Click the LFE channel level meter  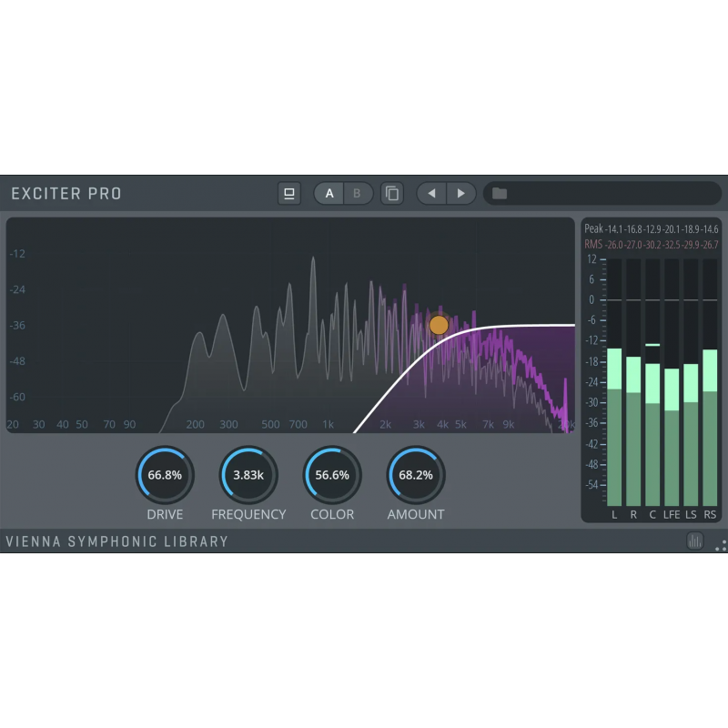(672, 437)
